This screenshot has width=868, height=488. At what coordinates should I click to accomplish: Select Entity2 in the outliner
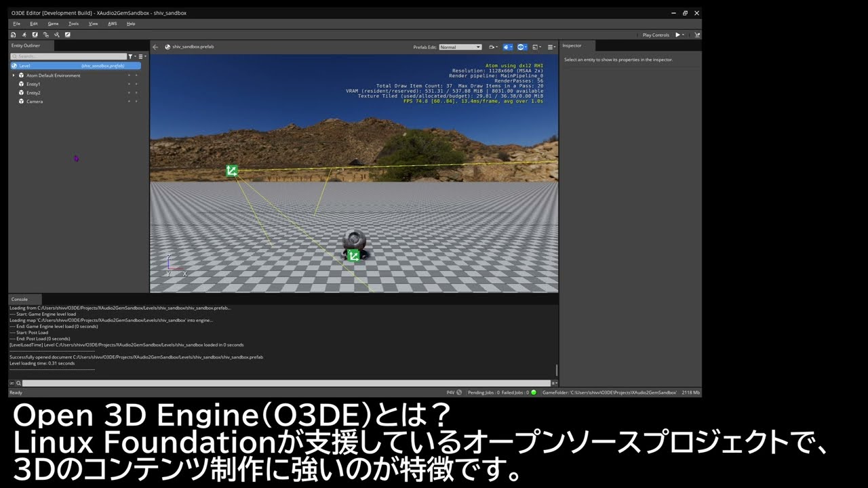click(x=33, y=93)
